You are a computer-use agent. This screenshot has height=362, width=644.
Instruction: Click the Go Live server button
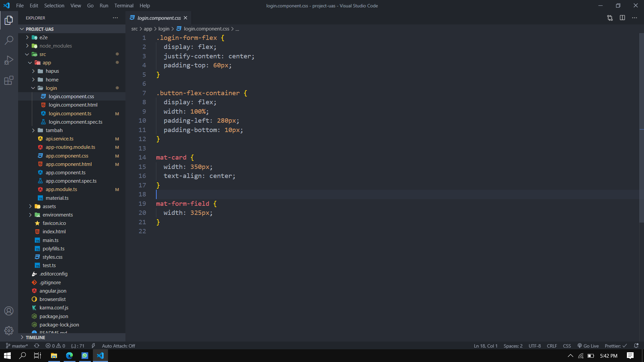point(588,346)
